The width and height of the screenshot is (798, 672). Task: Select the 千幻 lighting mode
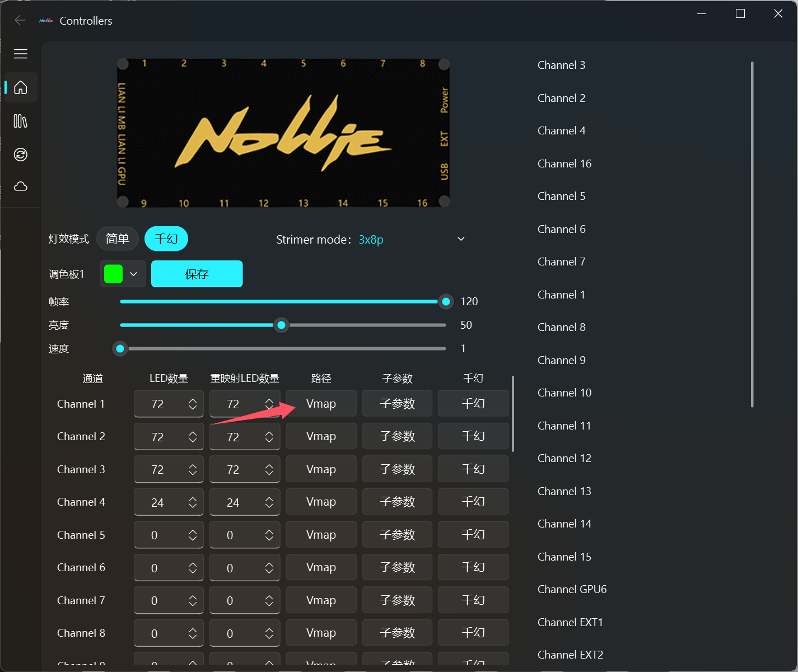point(166,239)
